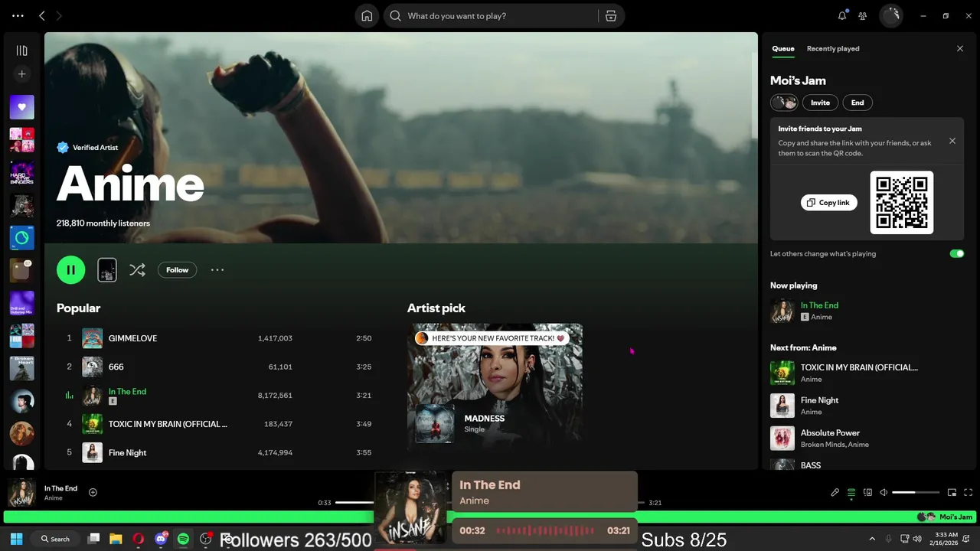Viewport: 980px width, 551px height.
Task: Open Opera browser from taskbar
Action: (x=138, y=539)
